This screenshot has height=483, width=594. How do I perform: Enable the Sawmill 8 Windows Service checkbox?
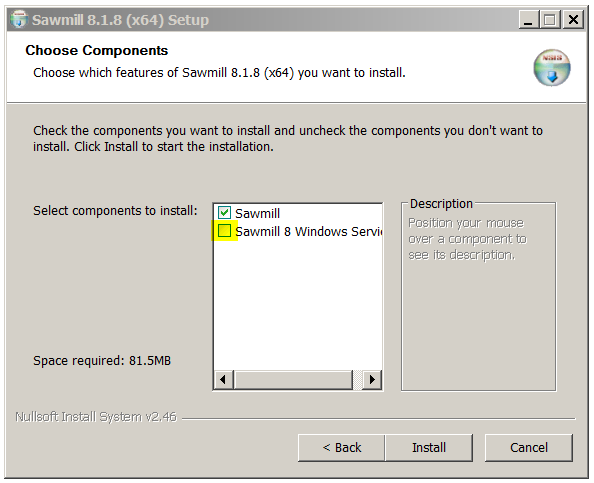click(224, 231)
